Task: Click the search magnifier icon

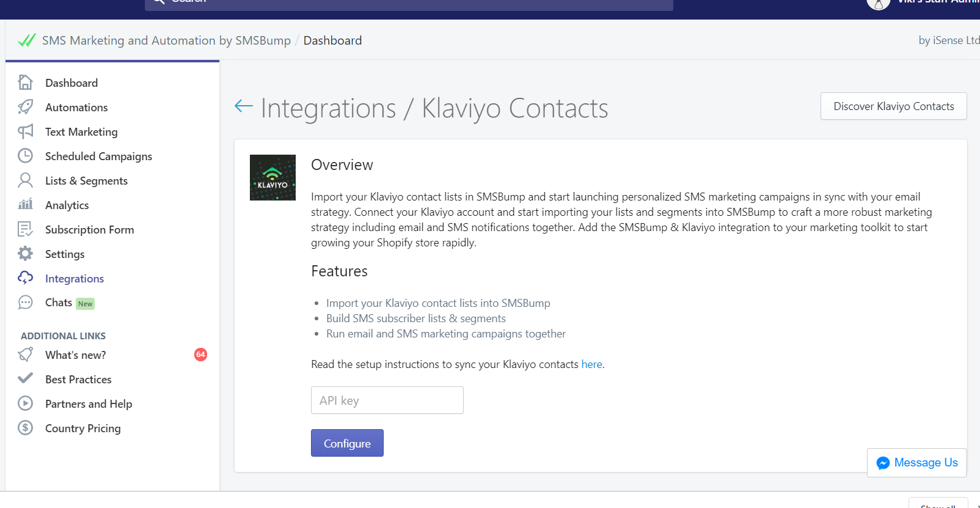Action: point(159,1)
